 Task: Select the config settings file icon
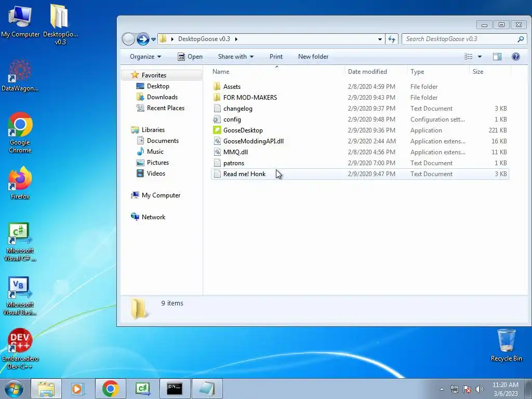tap(217, 119)
